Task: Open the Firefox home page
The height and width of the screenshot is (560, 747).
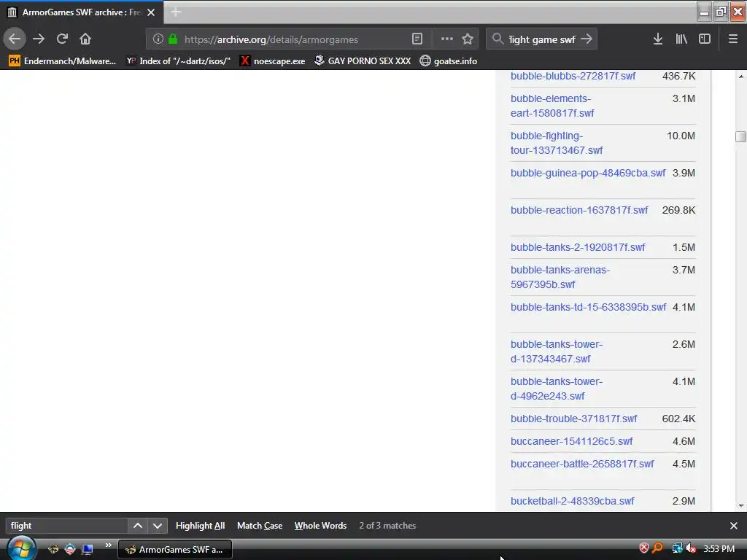Action: (85, 39)
